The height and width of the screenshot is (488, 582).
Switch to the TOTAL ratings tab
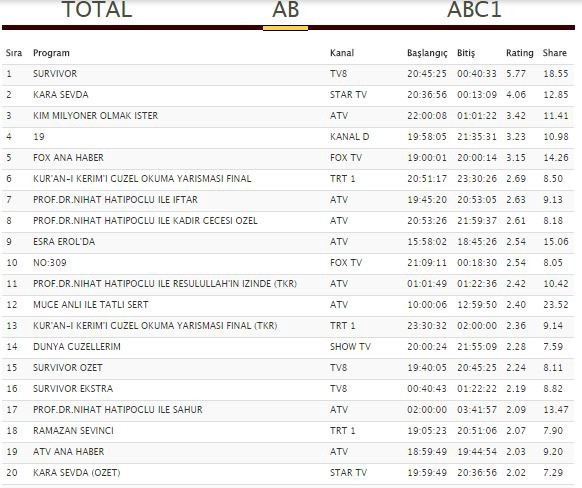coord(97,10)
